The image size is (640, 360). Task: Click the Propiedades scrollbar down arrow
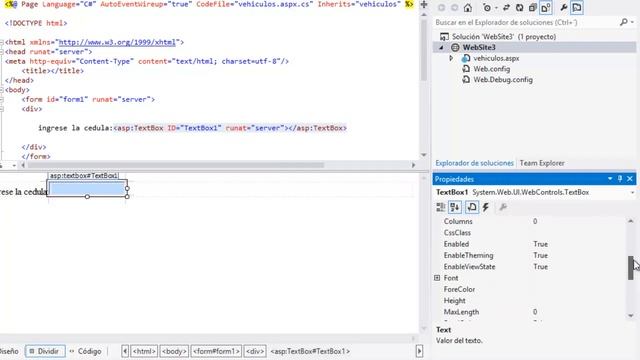pyautogui.click(x=631, y=316)
